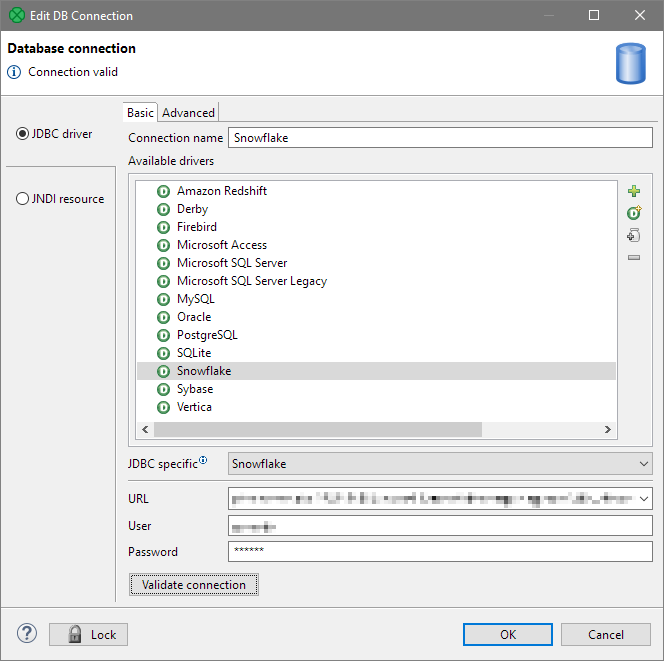Click the new driver icon with star
This screenshot has height=661, width=664.
coord(634,213)
